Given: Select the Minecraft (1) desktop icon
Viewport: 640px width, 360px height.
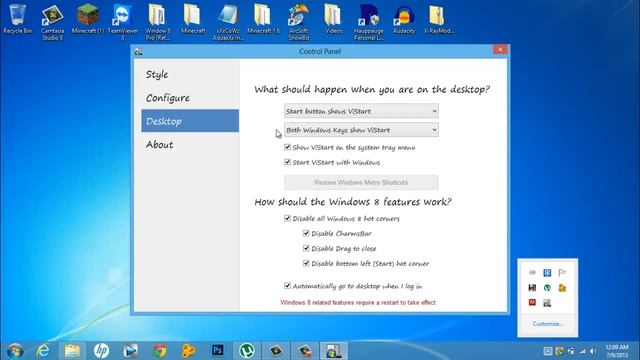Looking at the screenshot, I should [87, 19].
